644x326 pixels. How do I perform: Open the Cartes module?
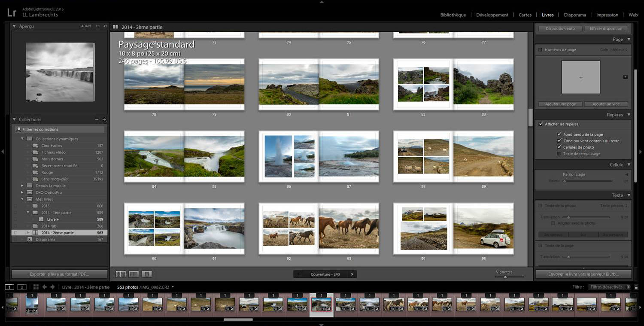(525, 15)
